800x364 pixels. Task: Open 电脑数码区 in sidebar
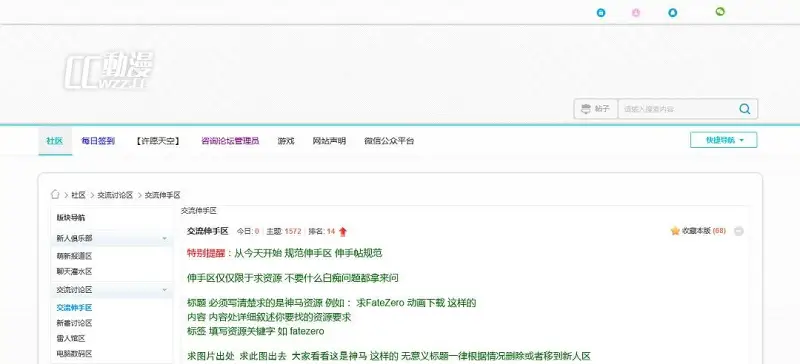pos(74,354)
